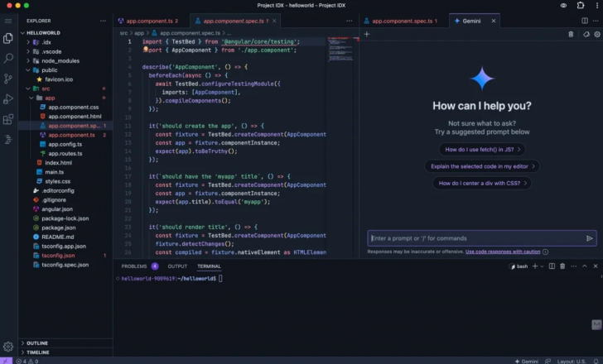
Task: Open app.config.ts in explorer
Action: (x=65, y=145)
